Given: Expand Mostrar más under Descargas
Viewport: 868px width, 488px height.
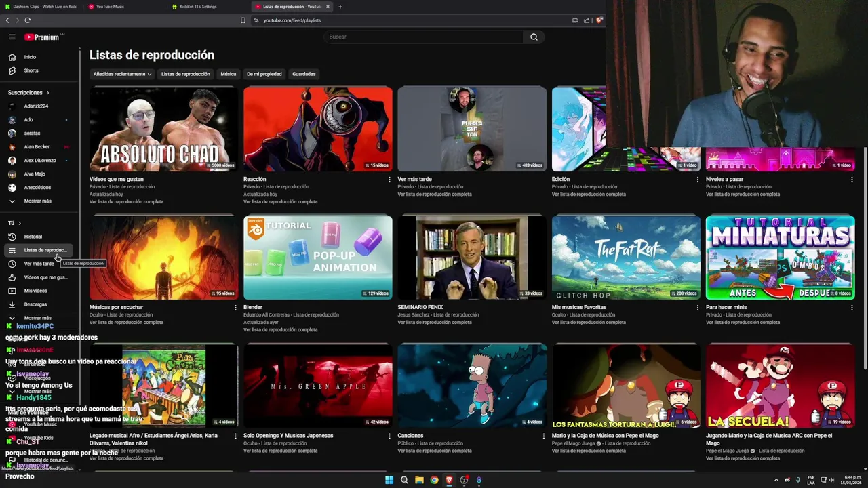Looking at the screenshot, I should 39,318.
